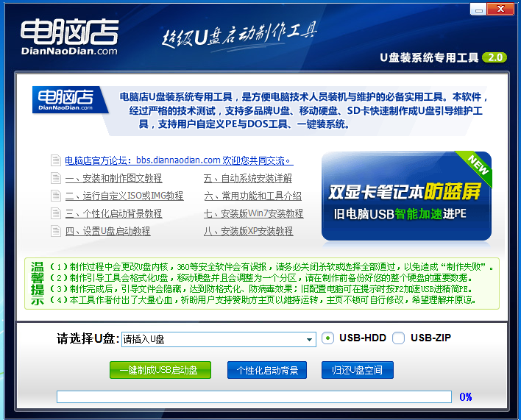Click the green 一键制成USB启动盘 button
Screen dimensions: 521x420
pos(160,370)
